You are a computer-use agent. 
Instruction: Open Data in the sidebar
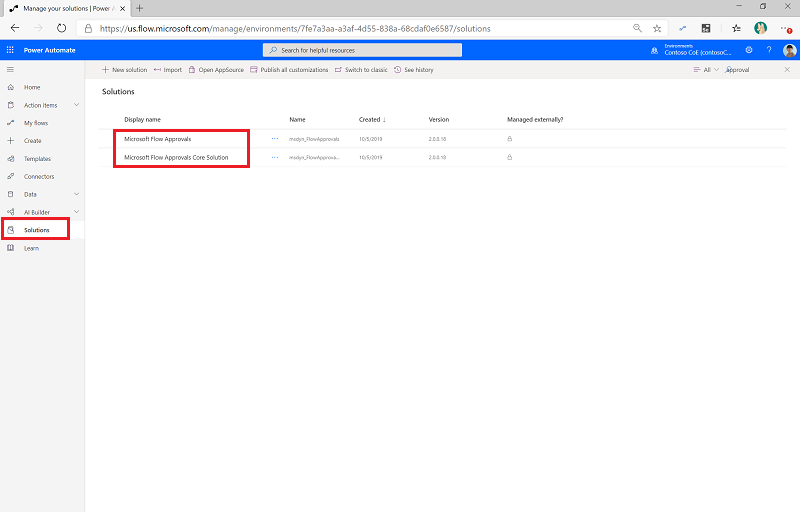(30, 194)
